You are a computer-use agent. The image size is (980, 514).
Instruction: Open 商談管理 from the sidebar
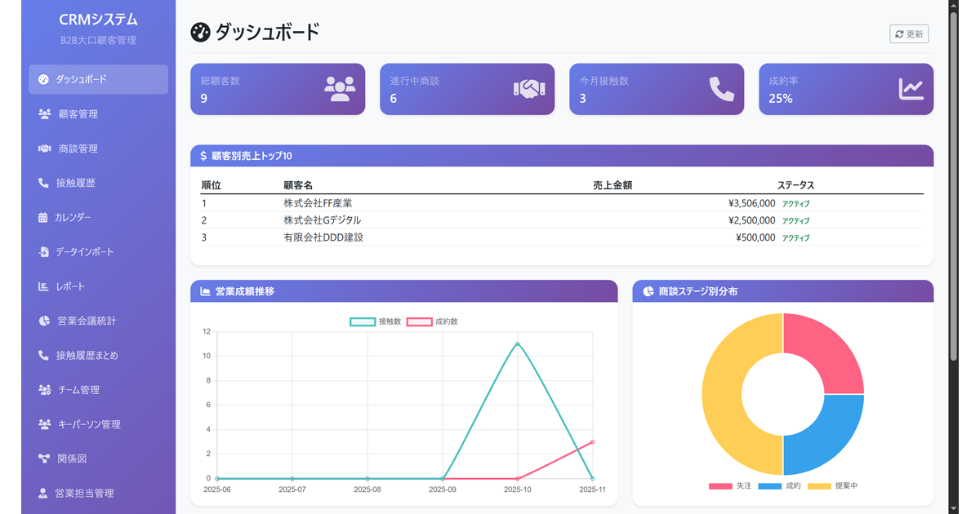78,148
